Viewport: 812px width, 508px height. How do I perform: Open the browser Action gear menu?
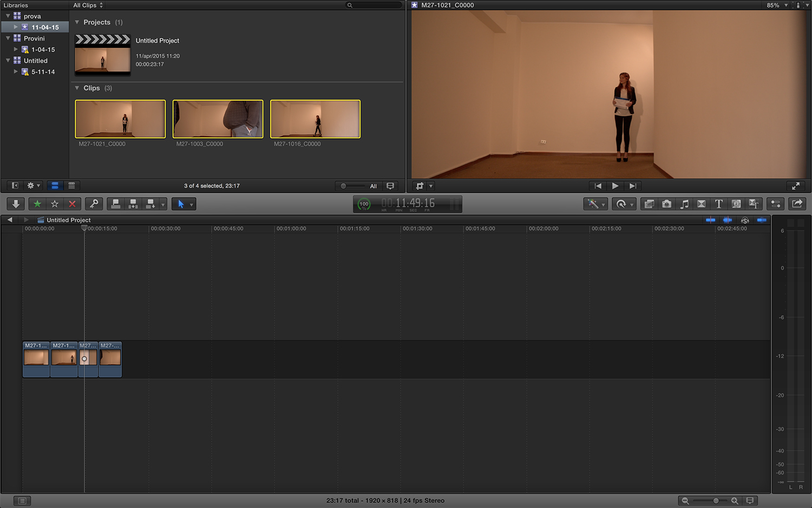[x=34, y=186]
